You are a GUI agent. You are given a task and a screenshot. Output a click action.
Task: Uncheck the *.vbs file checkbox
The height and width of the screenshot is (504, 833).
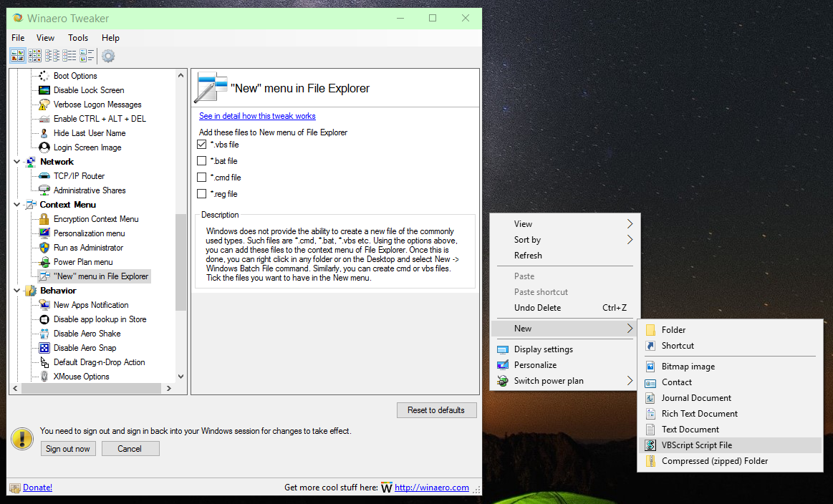[x=201, y=145]
